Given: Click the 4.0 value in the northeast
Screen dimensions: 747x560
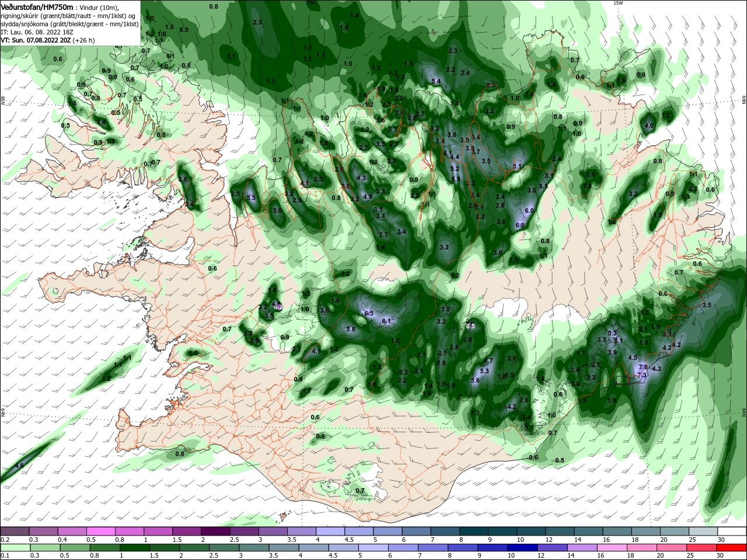Looking at the screenshot, I should [x=648, y=125].
